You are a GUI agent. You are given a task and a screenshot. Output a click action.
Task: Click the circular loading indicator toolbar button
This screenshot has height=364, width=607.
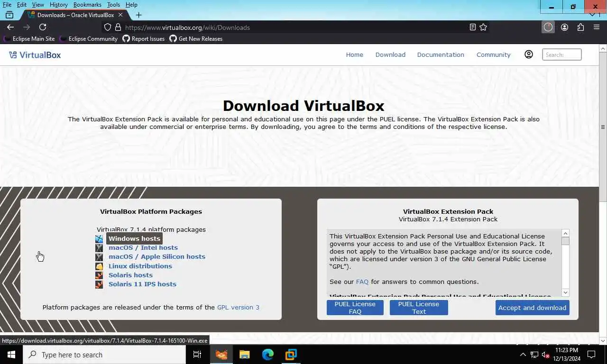tap(548, 27)
